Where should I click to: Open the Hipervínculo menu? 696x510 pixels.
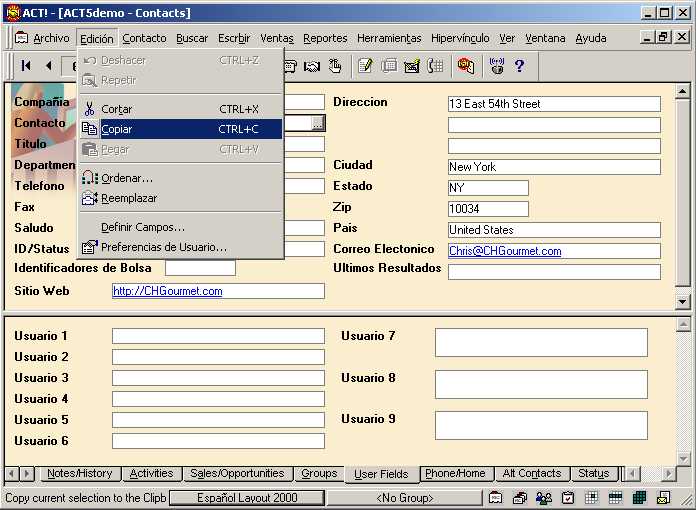[x=460, y=39]
